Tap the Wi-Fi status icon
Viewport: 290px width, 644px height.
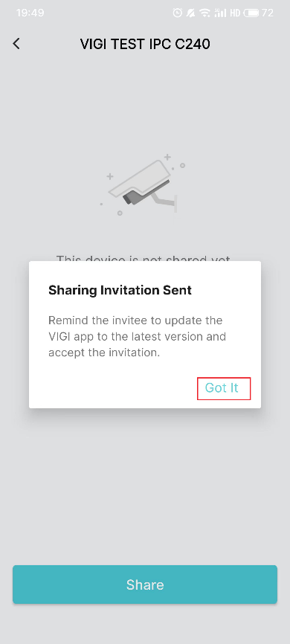tap(204, 13)
